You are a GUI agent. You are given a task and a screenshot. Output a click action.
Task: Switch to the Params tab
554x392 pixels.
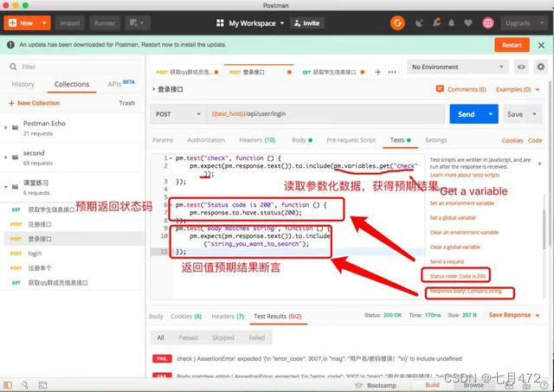point(163,140)
